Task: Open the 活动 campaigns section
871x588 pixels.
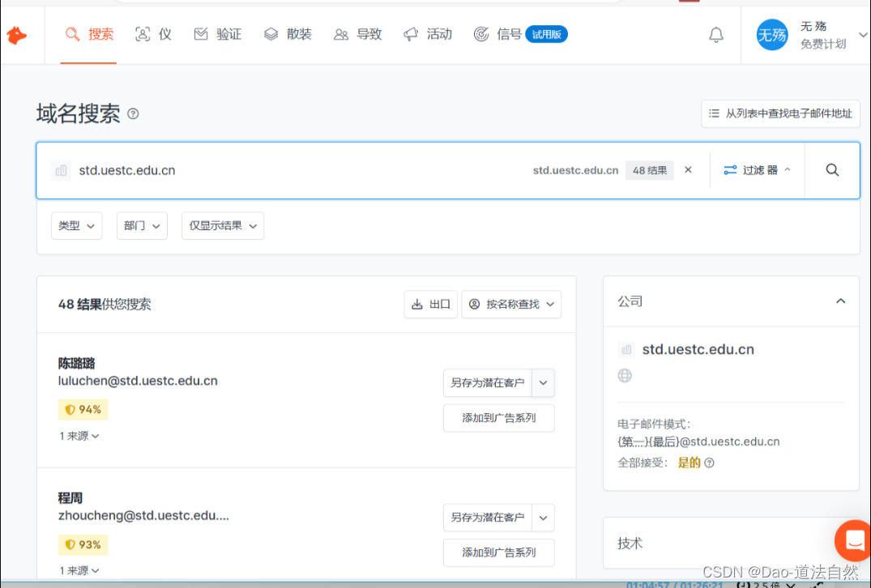Action: pyautogui.click(x=427, y=34)
